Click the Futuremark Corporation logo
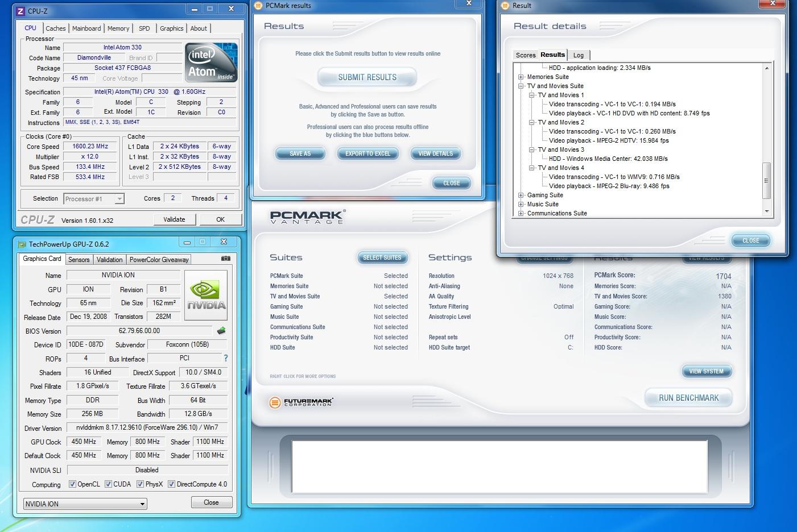Screen dimensions: 797x532 click(301, 402)
